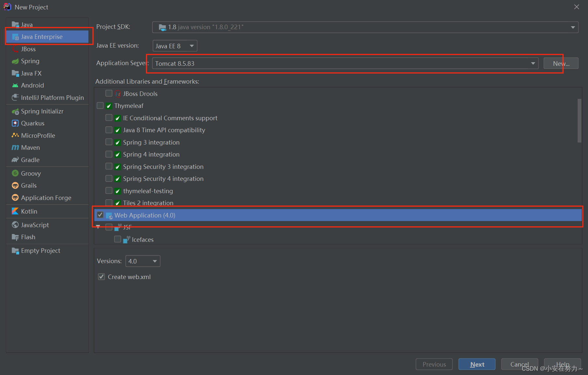Choose the Empty Project icon
This screenshot has height=375, width=588.
click(15, 251)
